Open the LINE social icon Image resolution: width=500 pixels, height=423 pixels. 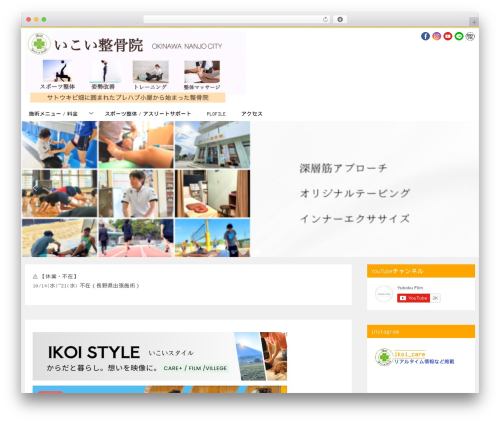(x=459, y=36)
